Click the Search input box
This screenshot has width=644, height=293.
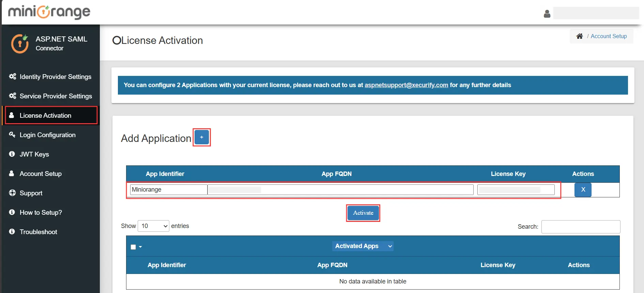tap(581, 227)
